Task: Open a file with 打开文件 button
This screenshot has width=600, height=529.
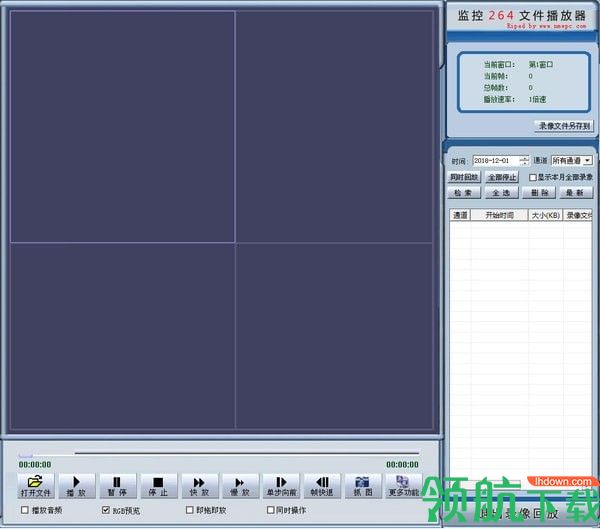Action: [36, 486]
